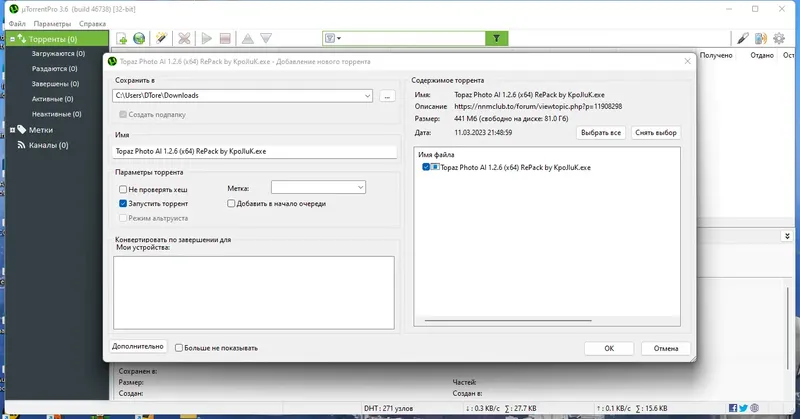This screenshot has height=419, width=800.
Task: Click the nnmclub.to description URL text
Action: tap(538, 107)
